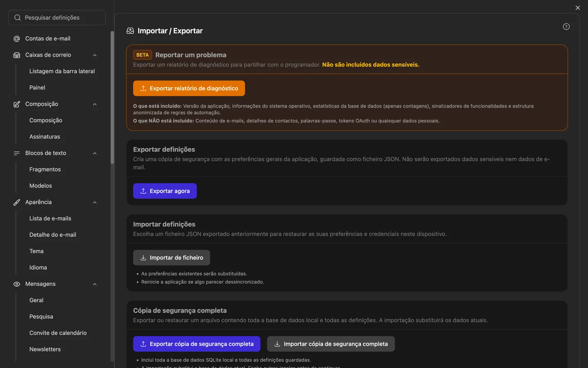The height and width of the screenshot is (368, 588).
Task: Open help via question mark icon
Action: [x=566, y=27]
